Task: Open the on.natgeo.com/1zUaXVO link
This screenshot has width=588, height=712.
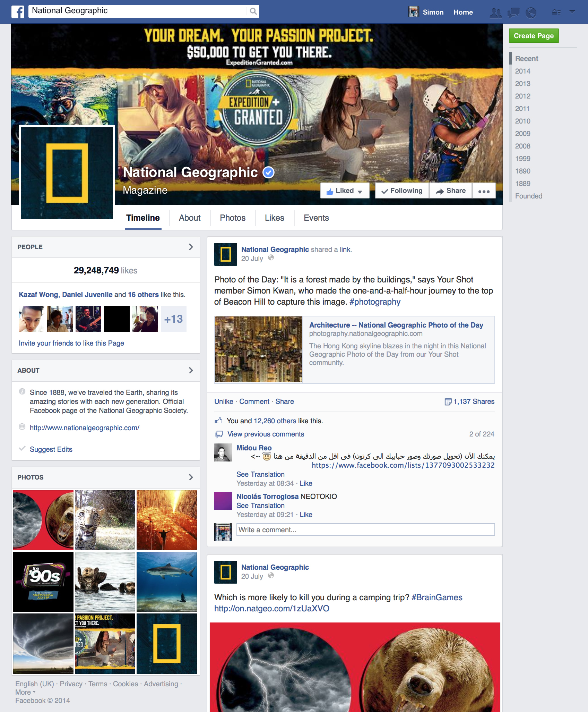Action: 271,609
